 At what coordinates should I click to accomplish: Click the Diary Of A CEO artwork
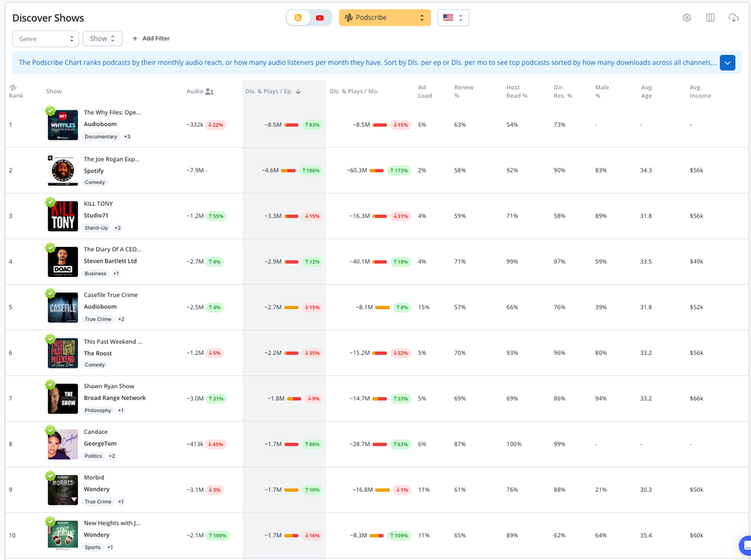(x=63, y=262)
